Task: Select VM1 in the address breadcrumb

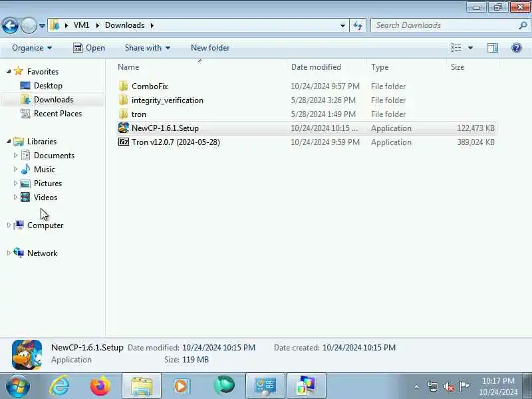Action: click(81, 25)
